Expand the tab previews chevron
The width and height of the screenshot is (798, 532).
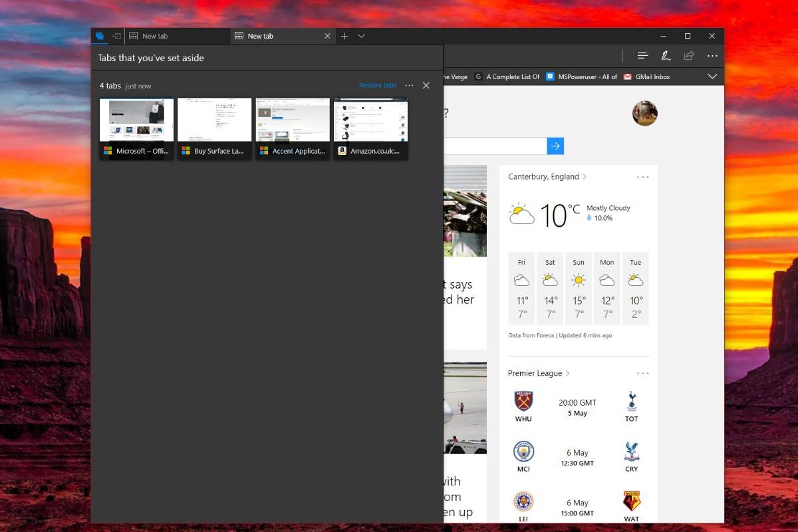pyautogui.click(x=361, y=36)
